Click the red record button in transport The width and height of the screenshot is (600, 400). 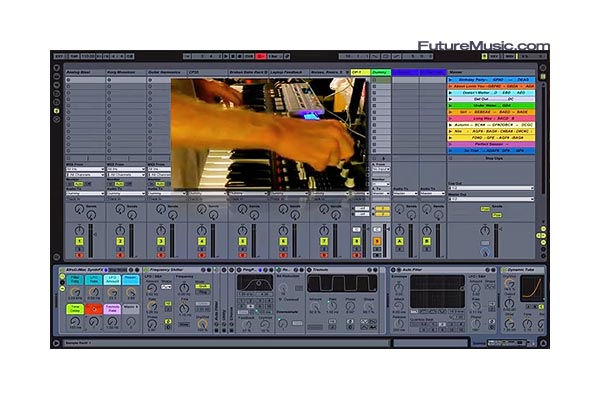(x=261, y=56)
